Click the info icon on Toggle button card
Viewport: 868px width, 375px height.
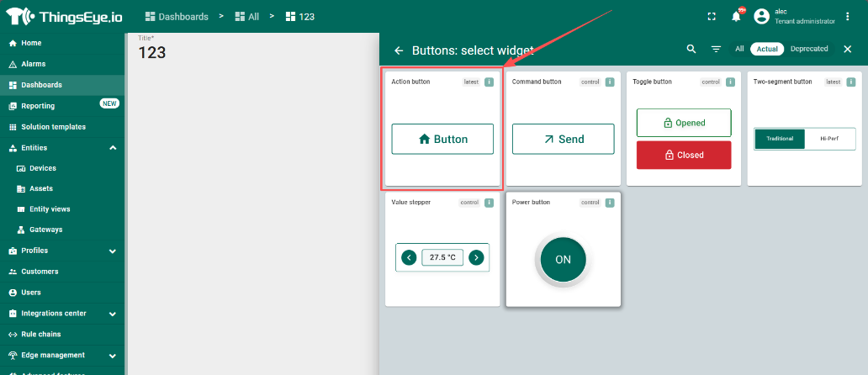730,82
